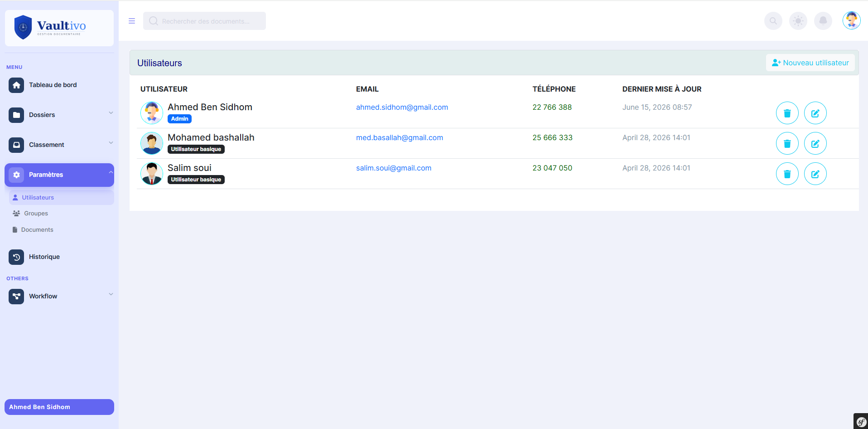This screenshot has width=868, height=429.
Task: Click the search magnifier in the top bar
Action: coord(773,21)
